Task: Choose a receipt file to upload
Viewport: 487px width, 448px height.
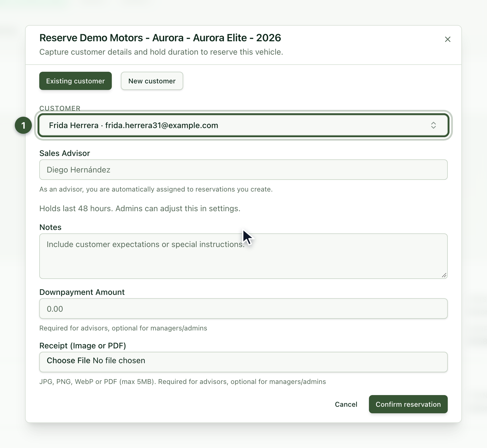Action: point(243,362)
